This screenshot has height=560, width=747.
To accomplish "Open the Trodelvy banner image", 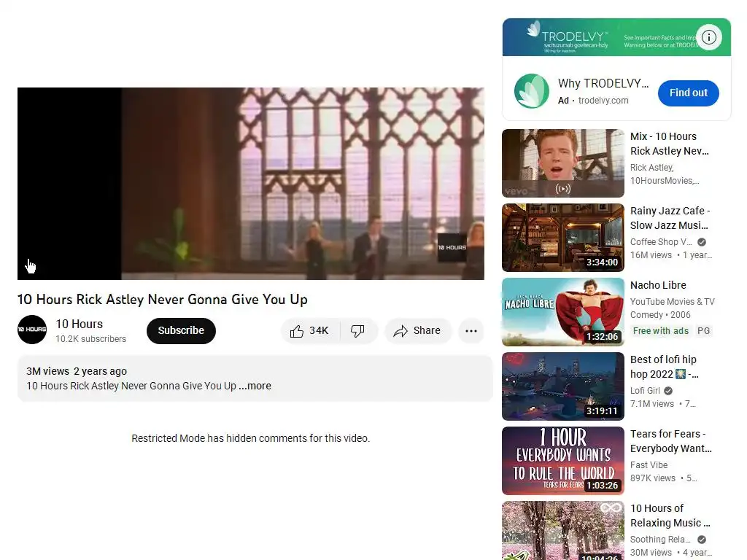I will click(616, 37).
